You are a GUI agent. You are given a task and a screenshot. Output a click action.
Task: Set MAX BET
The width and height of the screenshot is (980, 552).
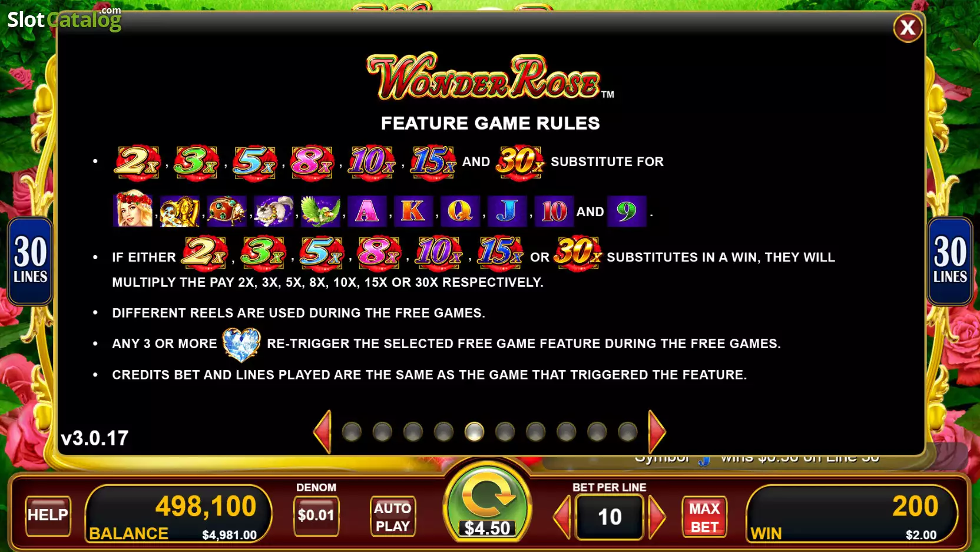pos(704,517)
